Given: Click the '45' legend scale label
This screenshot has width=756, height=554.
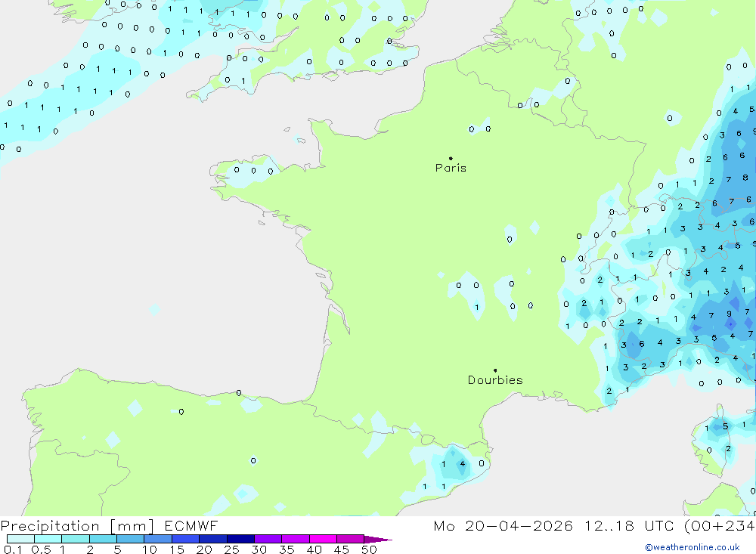Looking at the screenshot, I should click(x=342, y=549).
